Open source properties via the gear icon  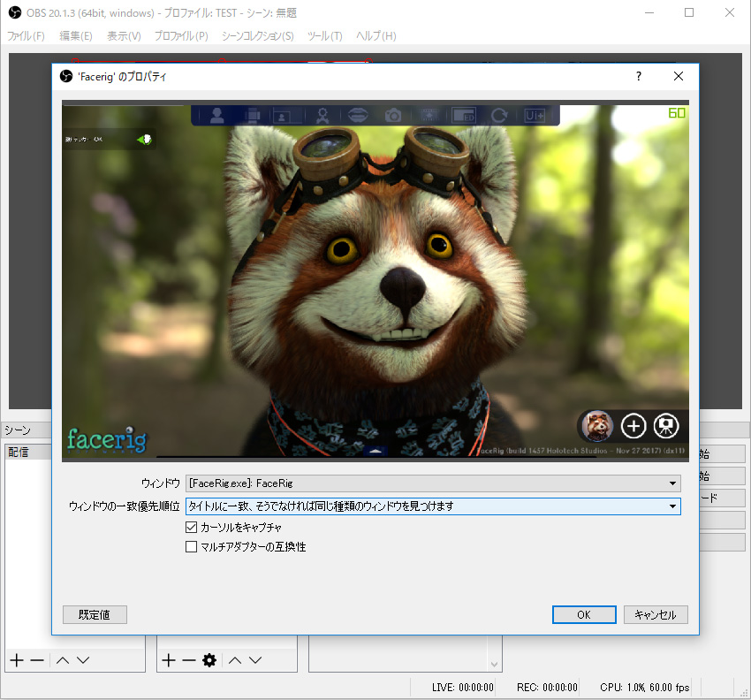(209, 660)
